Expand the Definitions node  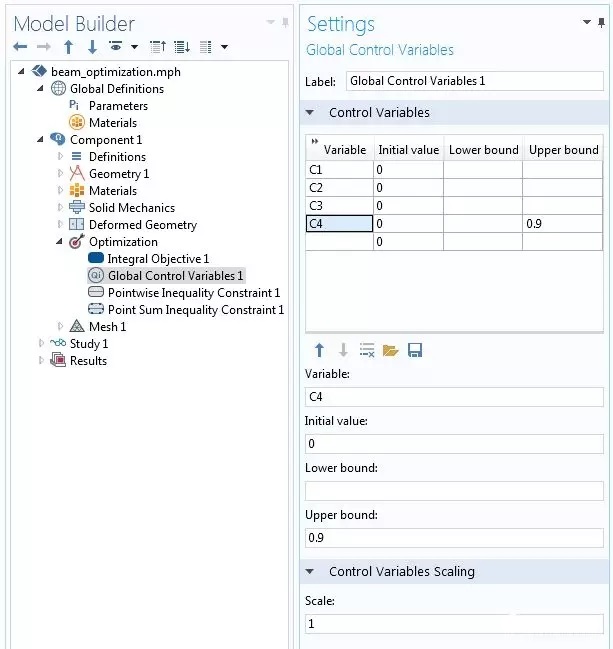[60, 156]
